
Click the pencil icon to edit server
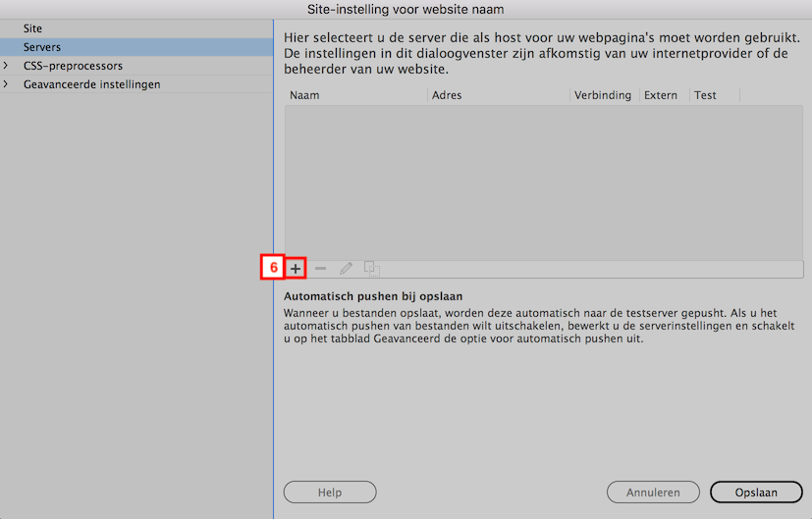coord(346,268)
